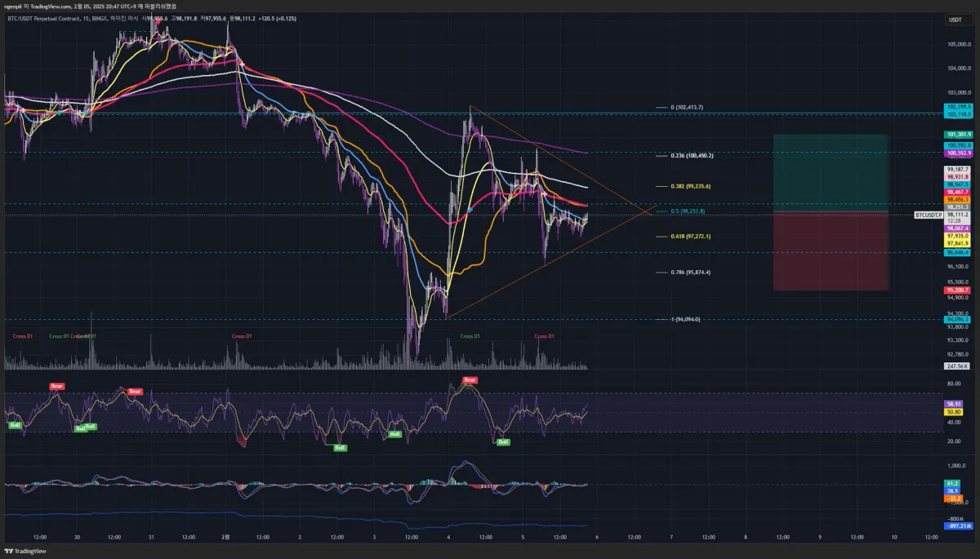This screenshot has height=559, width=980.
Task: Click the TradingView logo in bottom corner
Action: [24, 552]
